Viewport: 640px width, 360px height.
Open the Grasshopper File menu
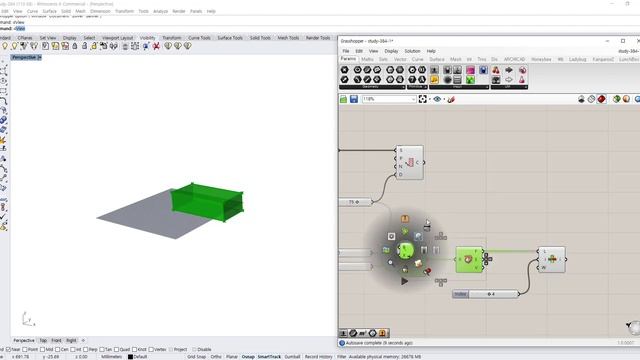click(346, 51)
